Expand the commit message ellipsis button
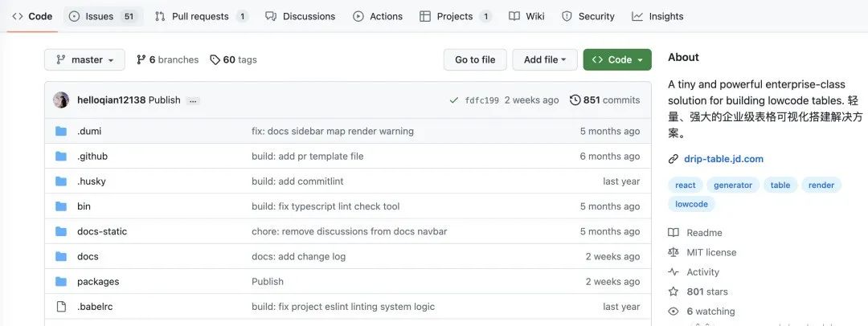Screen dimensions: 868x326 tap(193, 100)
